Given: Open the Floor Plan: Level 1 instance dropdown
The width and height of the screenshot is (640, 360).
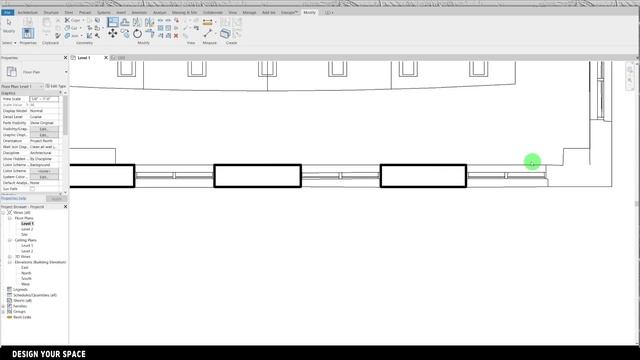Looking at the screenshot, I should (x=22, y=87).
